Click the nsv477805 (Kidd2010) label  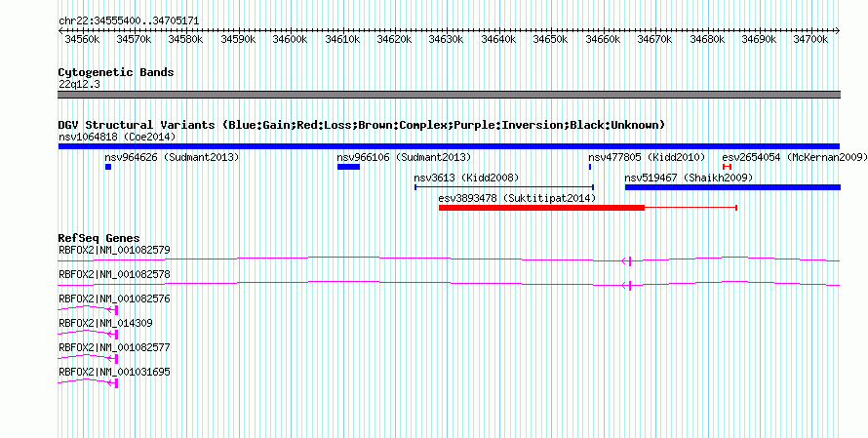(x=648, y=158)
